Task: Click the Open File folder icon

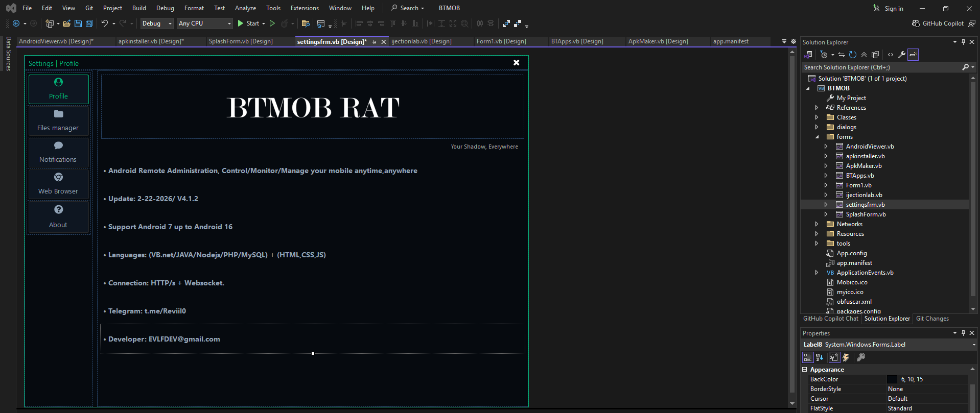Action: tap(66, 23)
